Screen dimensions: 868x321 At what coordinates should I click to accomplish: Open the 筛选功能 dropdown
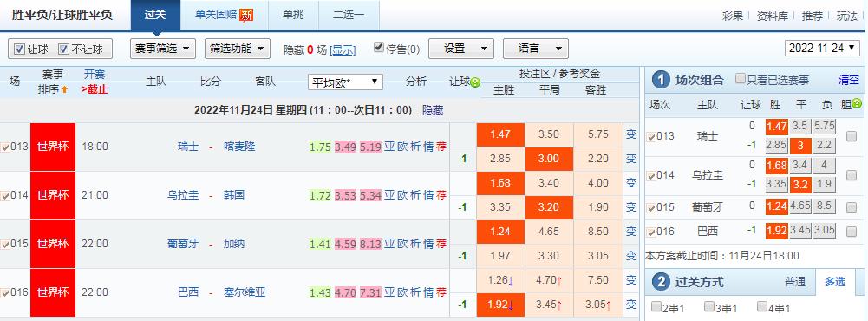tap(238, 49)
